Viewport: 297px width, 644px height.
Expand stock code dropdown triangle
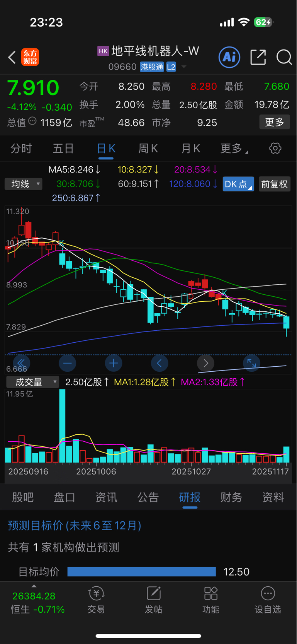[x=184, y=67]
